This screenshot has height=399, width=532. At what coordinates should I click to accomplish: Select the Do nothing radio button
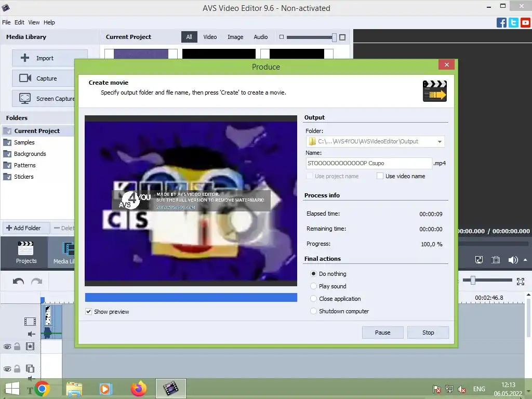(x=313, y=273)
